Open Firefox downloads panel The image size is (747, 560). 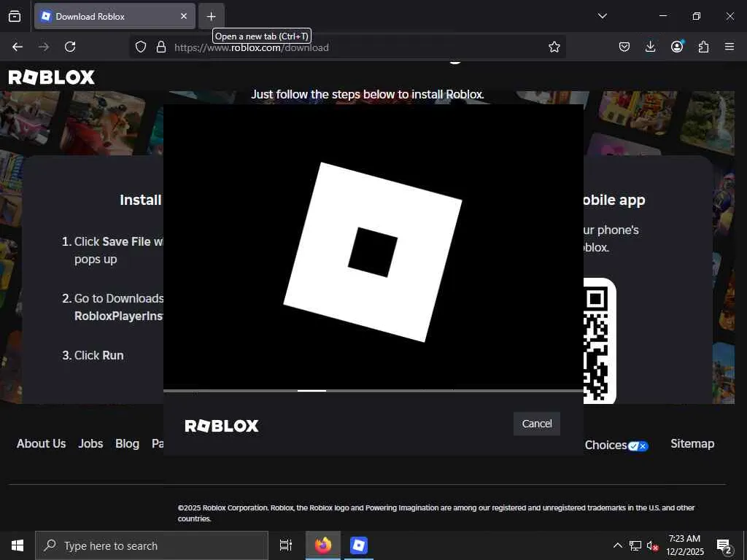tap(650, 47)
